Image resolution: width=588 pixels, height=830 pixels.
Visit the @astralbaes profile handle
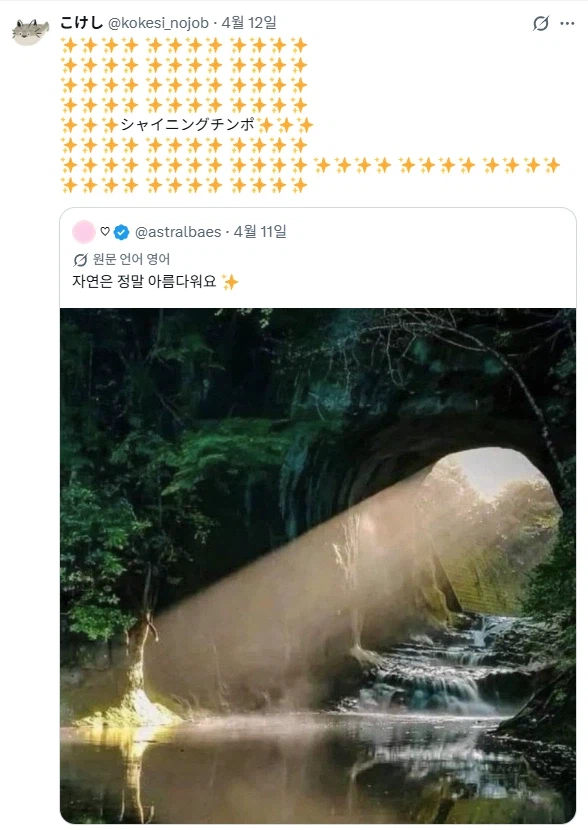pyautogui.click(x=178, y=232)
